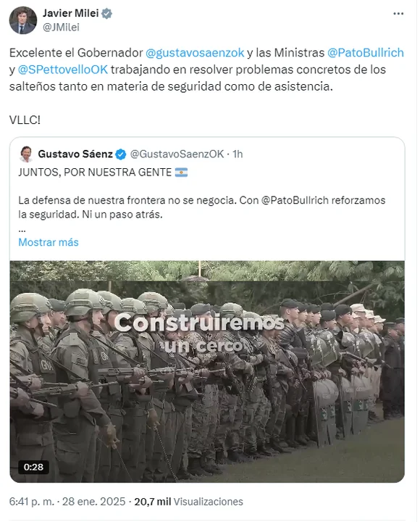This screenshot has height=522, width=420.
Task: Click the Argentina flag emoji in quoted tweet
Action: pyautogui.click(x=181, y=173)
